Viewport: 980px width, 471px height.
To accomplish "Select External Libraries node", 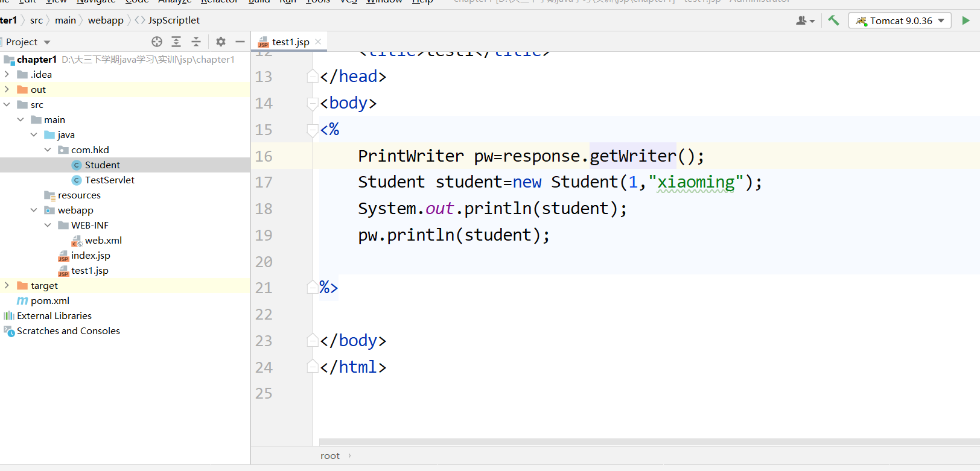I will point(125,315).
